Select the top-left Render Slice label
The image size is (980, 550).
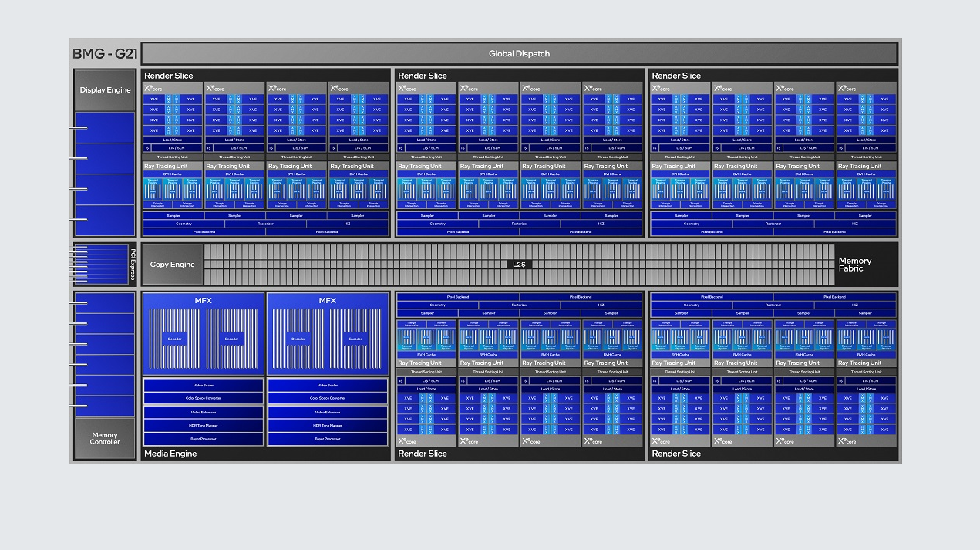point(169,76)
